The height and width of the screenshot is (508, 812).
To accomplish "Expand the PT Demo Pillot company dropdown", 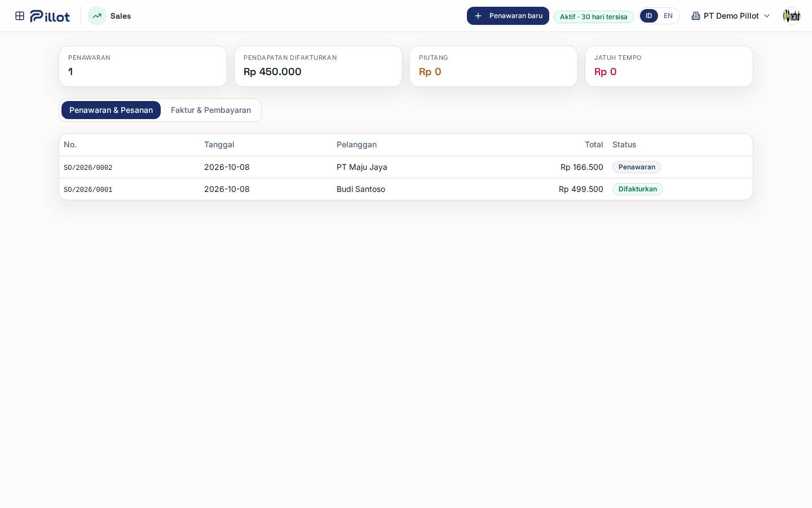I will point(731,16).
